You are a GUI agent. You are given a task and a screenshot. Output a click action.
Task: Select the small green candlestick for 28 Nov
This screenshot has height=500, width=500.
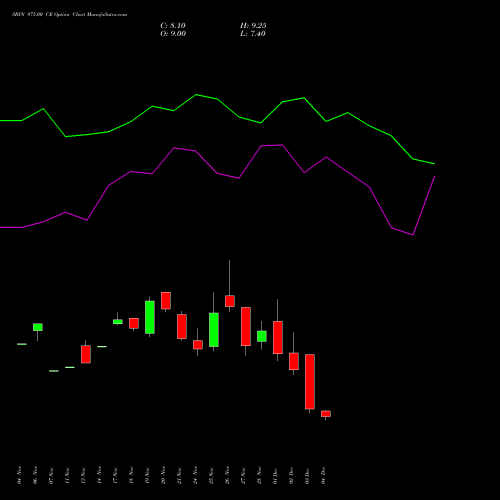262,336
